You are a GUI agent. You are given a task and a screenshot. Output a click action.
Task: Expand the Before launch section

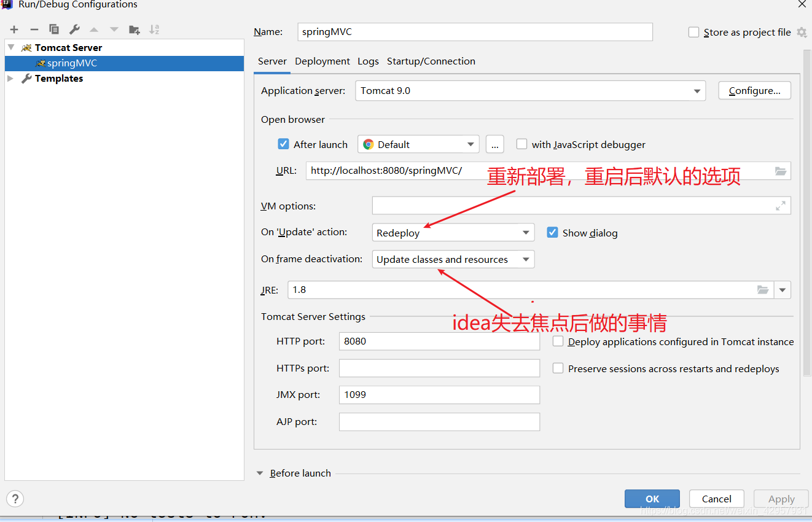click(x=260, y=473)
